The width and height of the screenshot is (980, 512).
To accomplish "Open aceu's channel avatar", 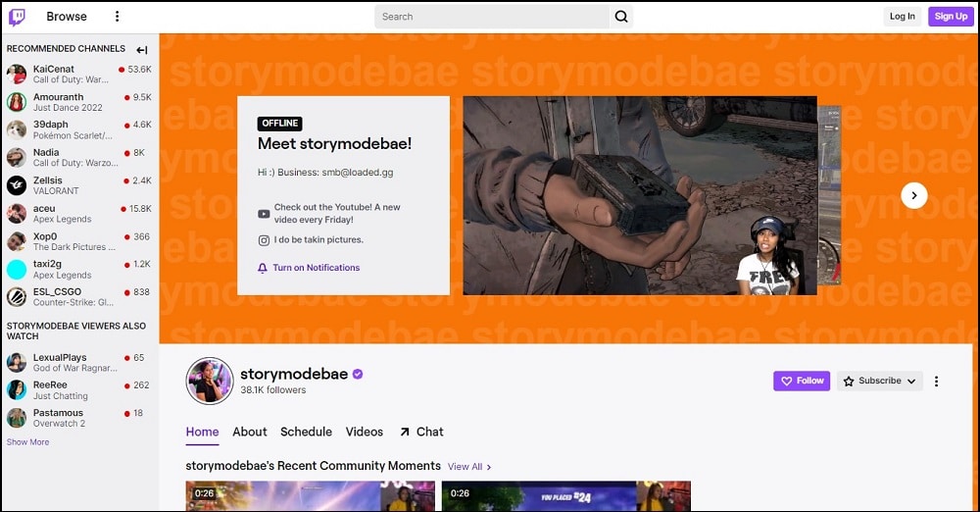I will [17, 214].
